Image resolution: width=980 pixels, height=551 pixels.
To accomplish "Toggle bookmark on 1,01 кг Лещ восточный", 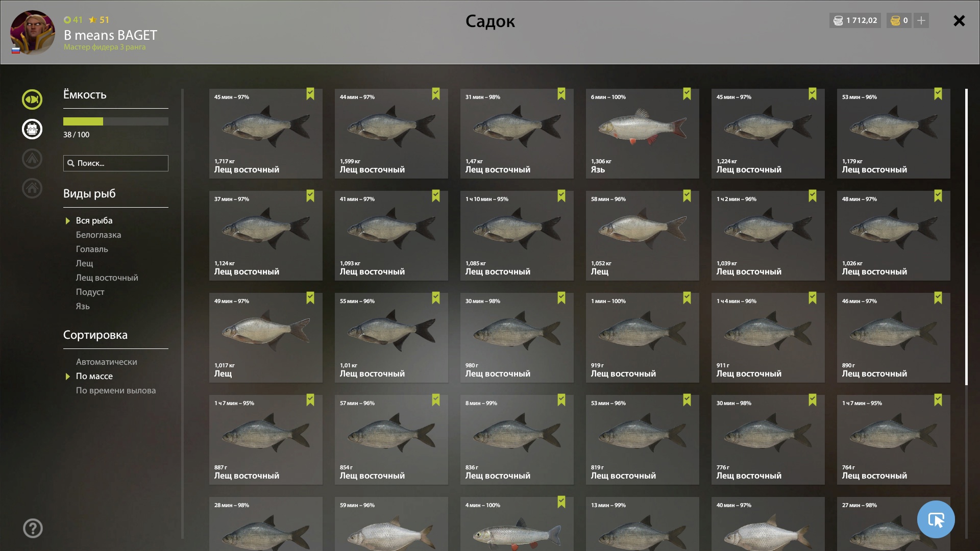I will click(x=436, y=298).
